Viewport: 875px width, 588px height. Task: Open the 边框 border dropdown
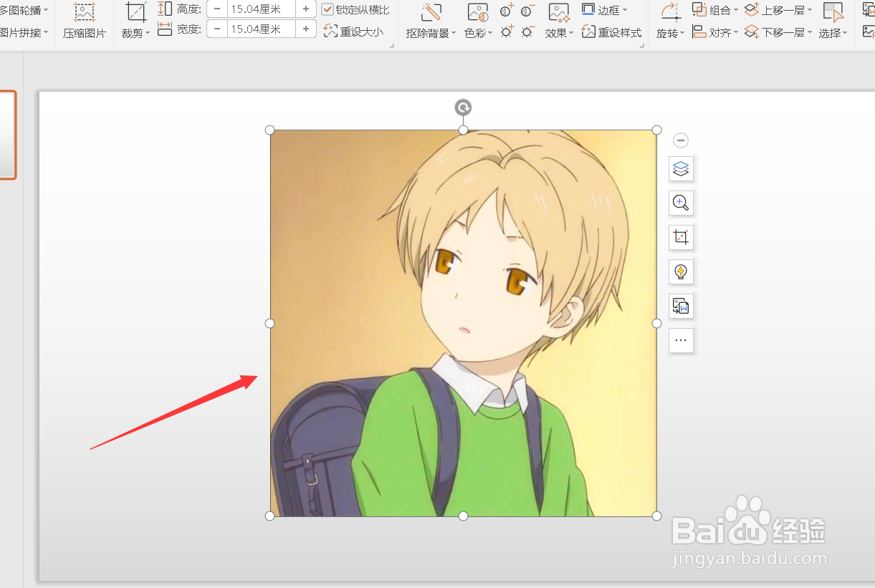click(604, 10)
